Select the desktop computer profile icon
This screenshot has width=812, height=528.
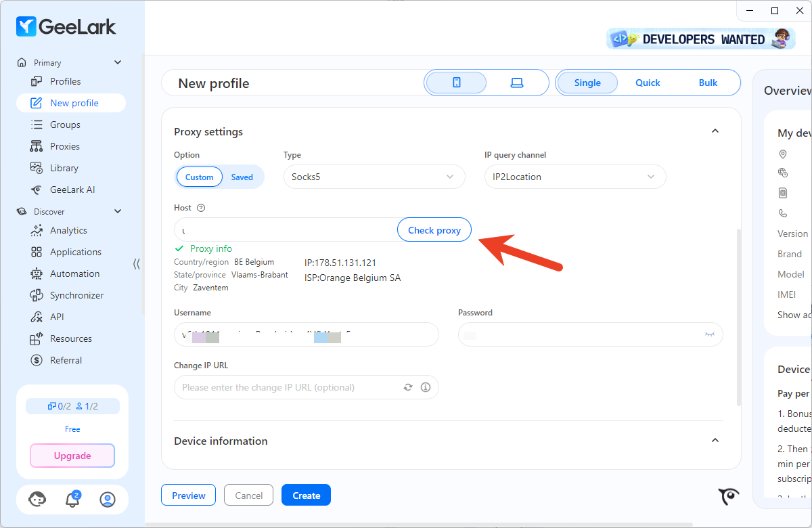click(x=517, y=83)
